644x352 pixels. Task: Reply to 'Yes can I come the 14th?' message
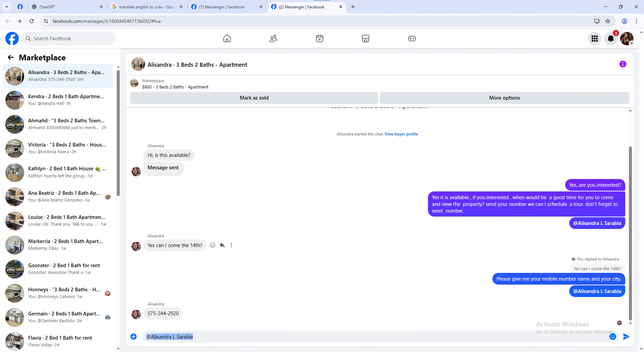click(x=222, y=245)
